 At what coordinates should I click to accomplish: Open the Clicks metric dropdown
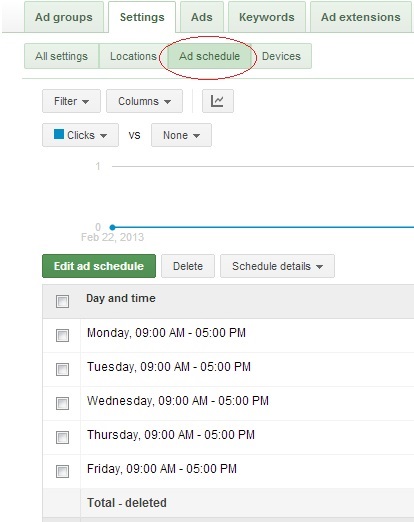click(80, 135)
